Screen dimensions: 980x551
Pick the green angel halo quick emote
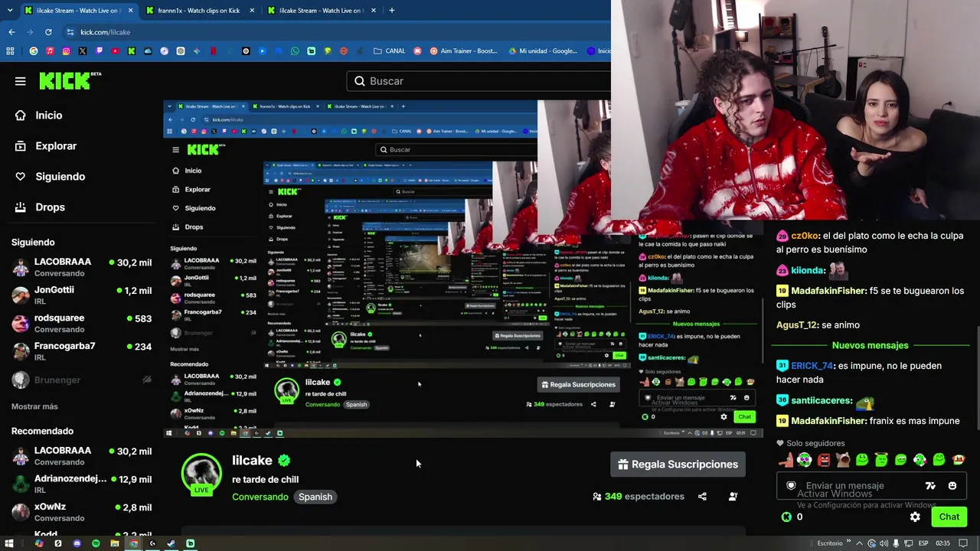pyautogui.click(x=881, y=460)
